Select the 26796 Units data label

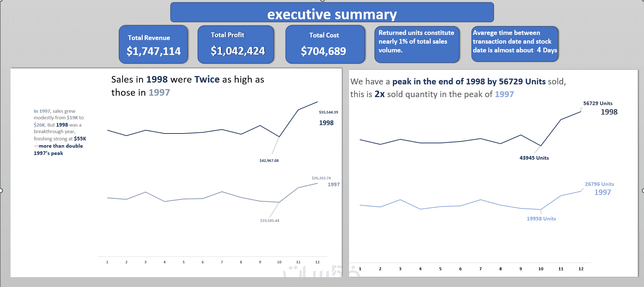coord(599,184)
